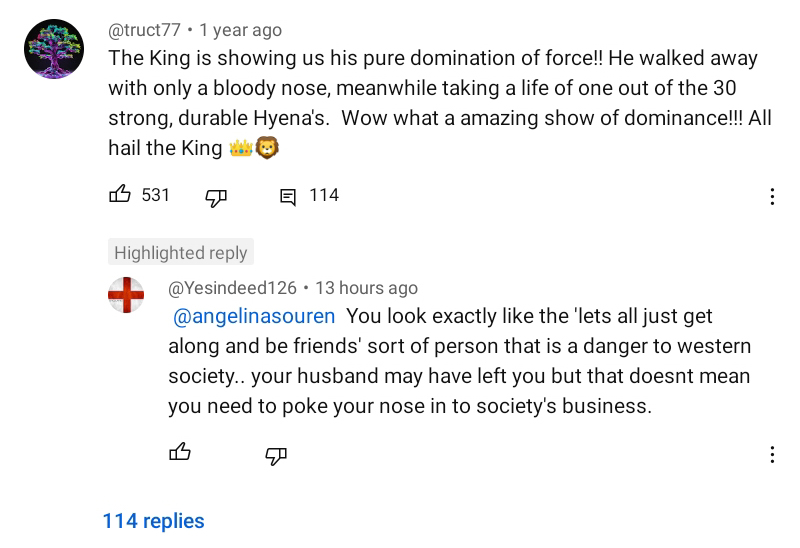Click the 531 like count

[156, 195]
